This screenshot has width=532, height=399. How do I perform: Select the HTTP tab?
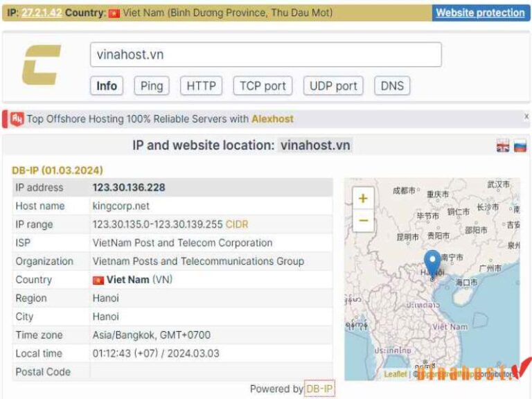tap(201, 86)
